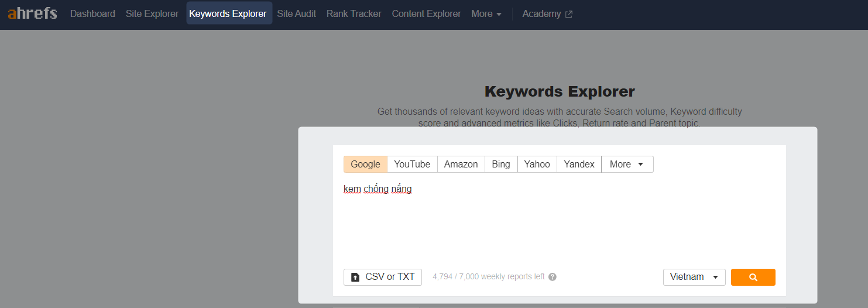Click the CSV or TXT upload button
The image size is (868, 308).
coord(383,277)
